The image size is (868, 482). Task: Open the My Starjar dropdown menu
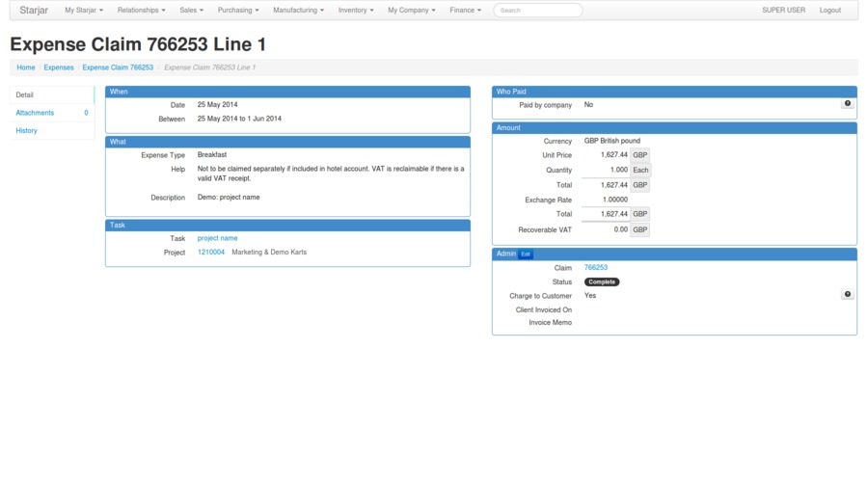(84, 11)
